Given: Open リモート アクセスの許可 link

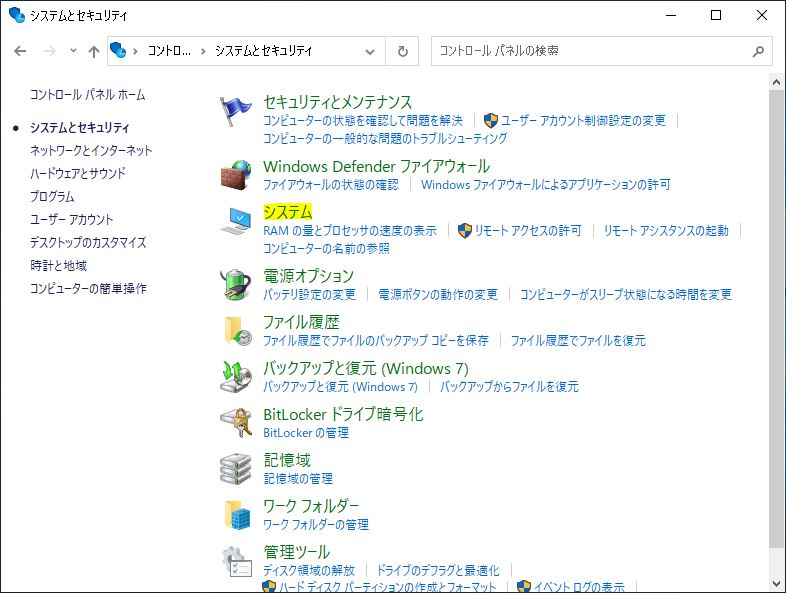Looking at the screenshot, I should point(527,230).
